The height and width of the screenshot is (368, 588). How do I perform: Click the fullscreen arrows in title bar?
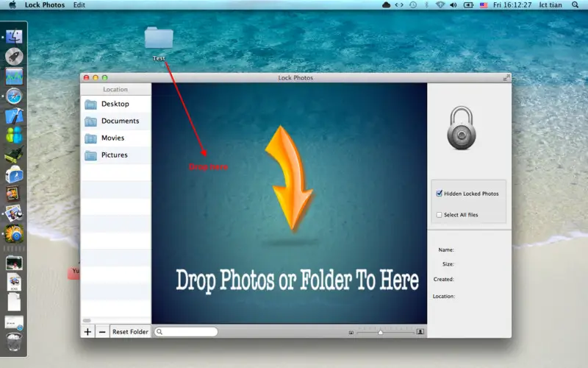(506, 77)
